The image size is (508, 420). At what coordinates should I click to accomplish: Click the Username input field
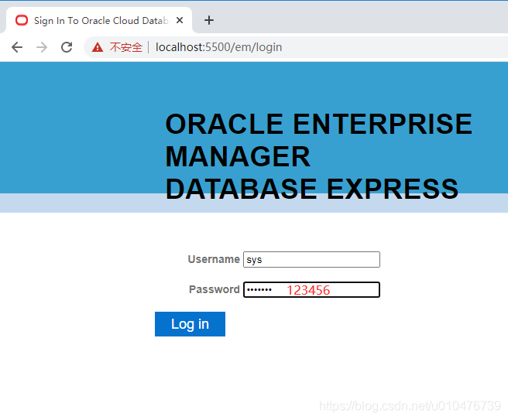coord(311,260)
